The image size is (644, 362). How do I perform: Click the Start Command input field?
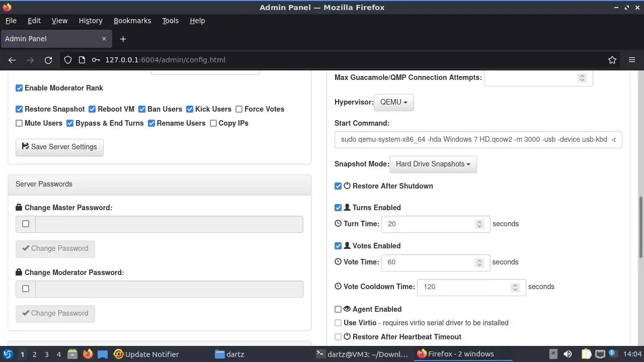pyautogui.click(x=478, y=139)
